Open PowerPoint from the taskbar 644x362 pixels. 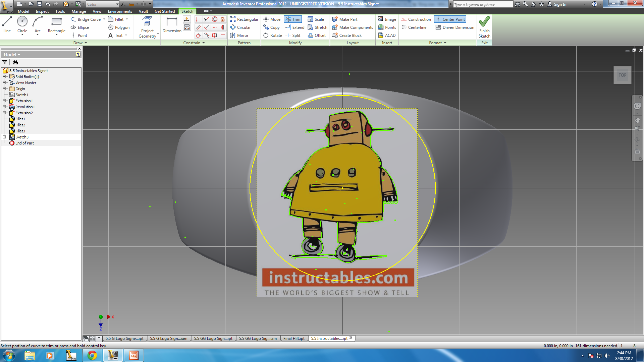click(x=133, y=355)
